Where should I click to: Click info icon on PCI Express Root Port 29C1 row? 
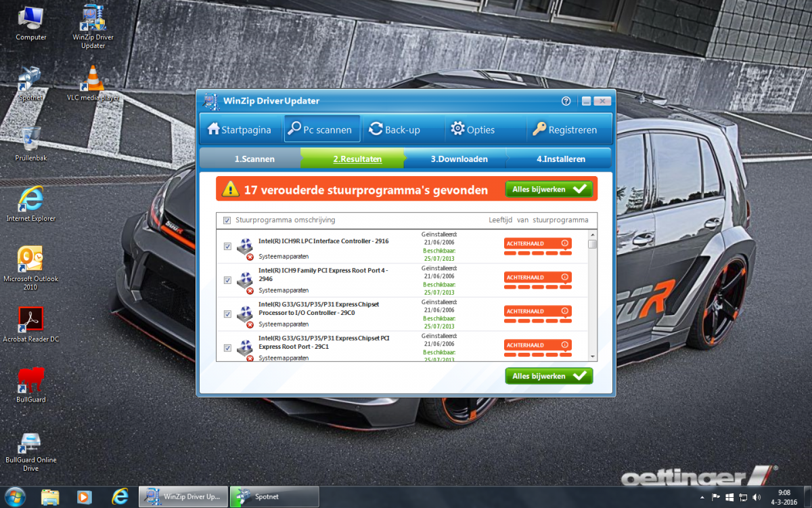(x=564, y=345)
